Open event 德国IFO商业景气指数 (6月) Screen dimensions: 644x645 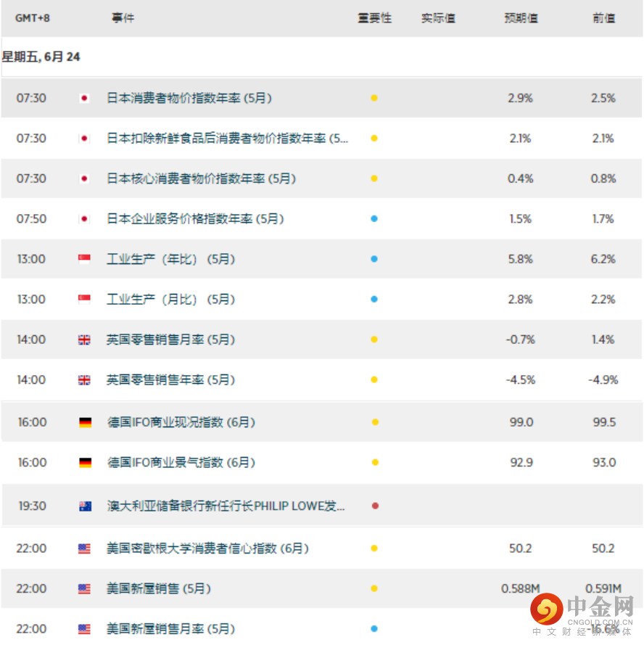click(181, 463)
